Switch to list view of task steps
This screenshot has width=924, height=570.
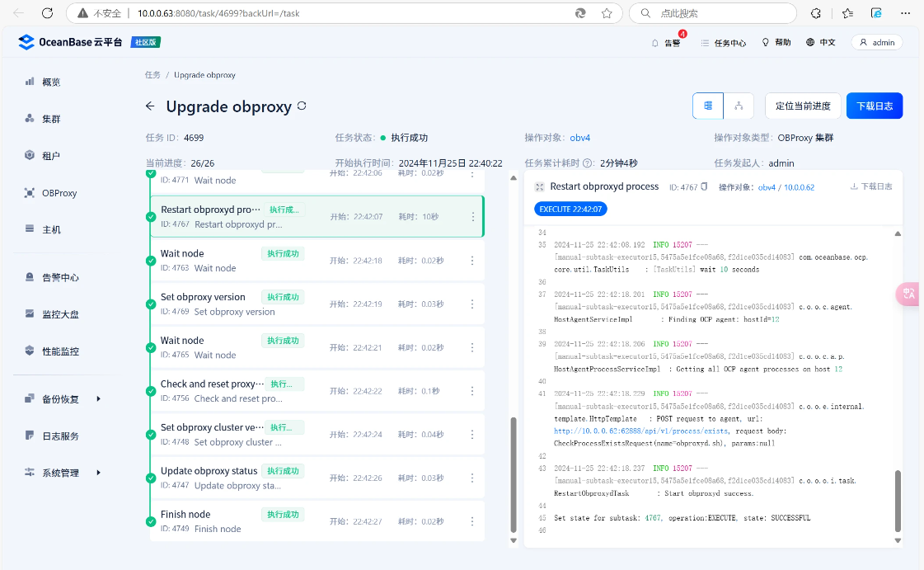(x=708, y=106)
